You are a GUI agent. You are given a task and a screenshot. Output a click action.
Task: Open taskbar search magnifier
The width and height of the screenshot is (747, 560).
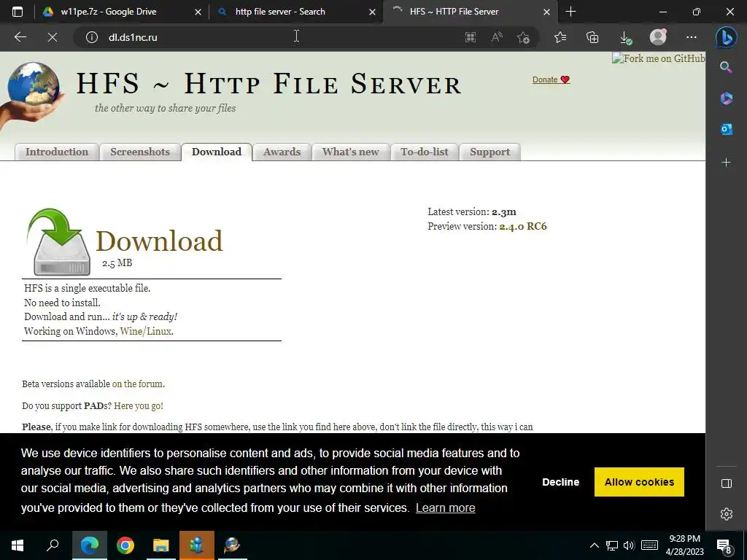click(53, 545)
